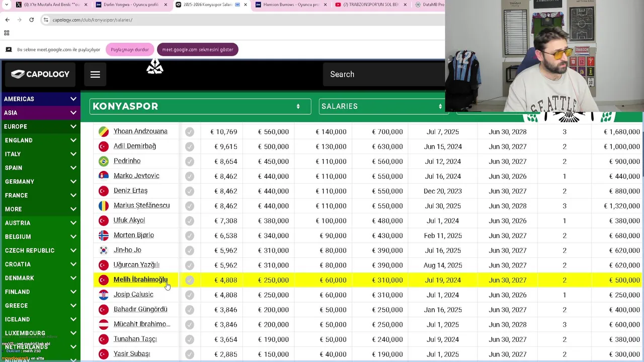The image size is (644, 362).
Task: Go forward in browser history
Action: [19, 20]
